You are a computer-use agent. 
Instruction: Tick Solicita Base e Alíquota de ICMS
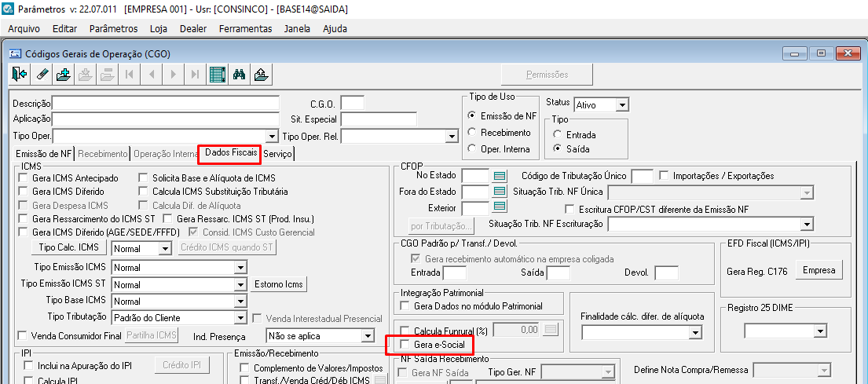[x=144, y=178]
